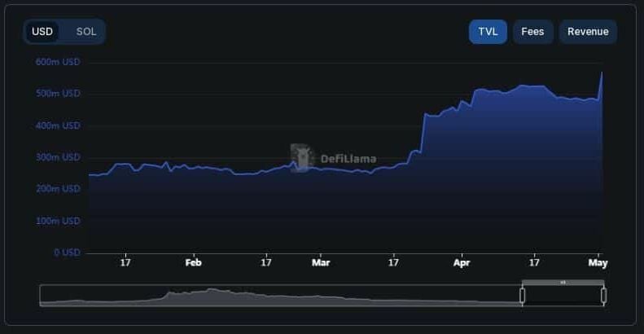The image size is (644, 334).
Task: Click the range selector top grip bar
Action: (x=563, y=282)
